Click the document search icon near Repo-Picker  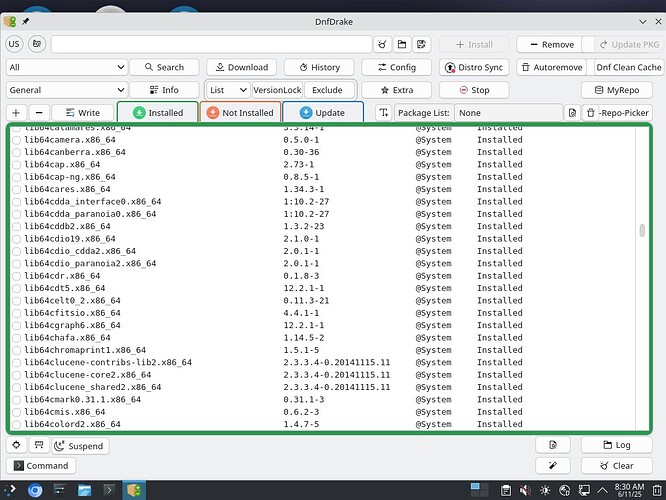click(x=572, y=113)
